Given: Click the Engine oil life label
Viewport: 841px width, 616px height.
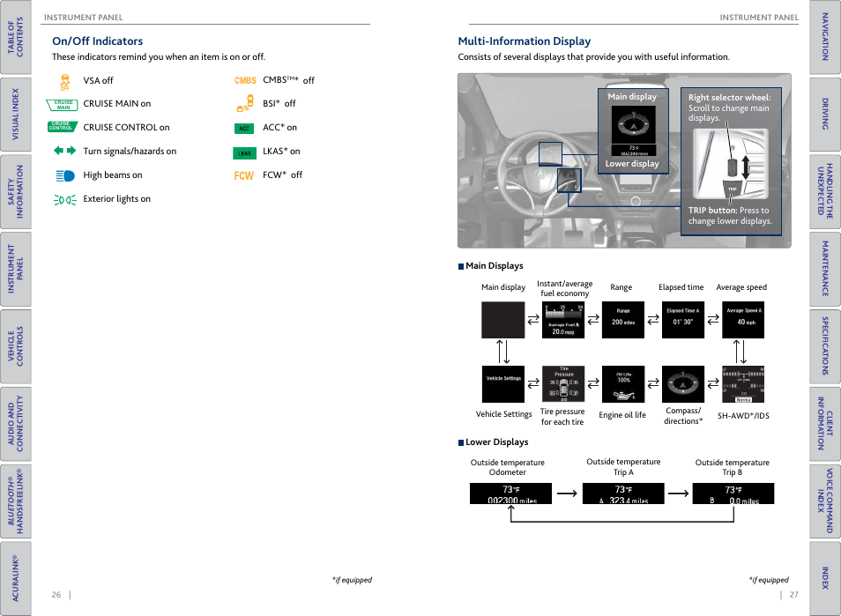Looking at the screenshot, I should tap(622, 415).
